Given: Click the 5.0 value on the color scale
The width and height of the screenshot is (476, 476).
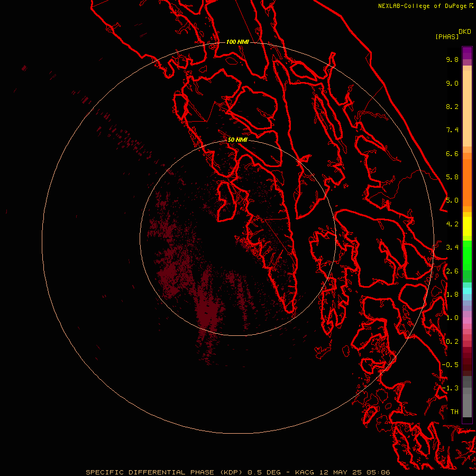Looking at the screenshot, I should point(452,200).
